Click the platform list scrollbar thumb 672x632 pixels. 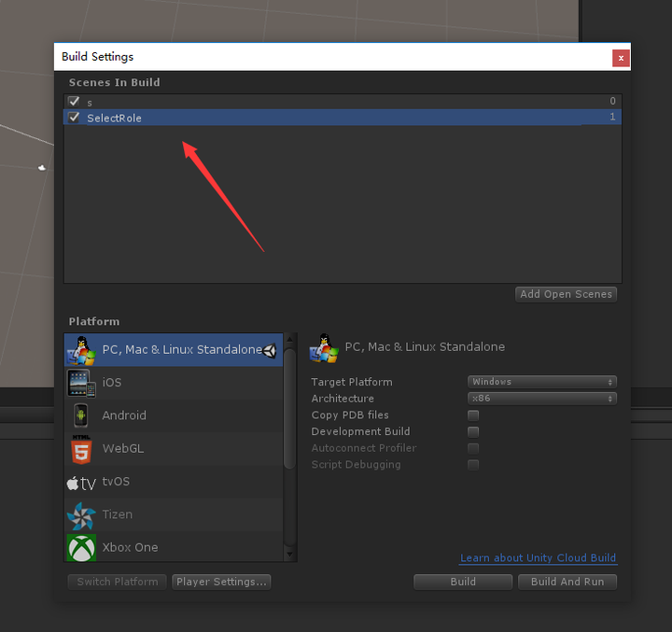pyautogui.click(x=289, y=408)
